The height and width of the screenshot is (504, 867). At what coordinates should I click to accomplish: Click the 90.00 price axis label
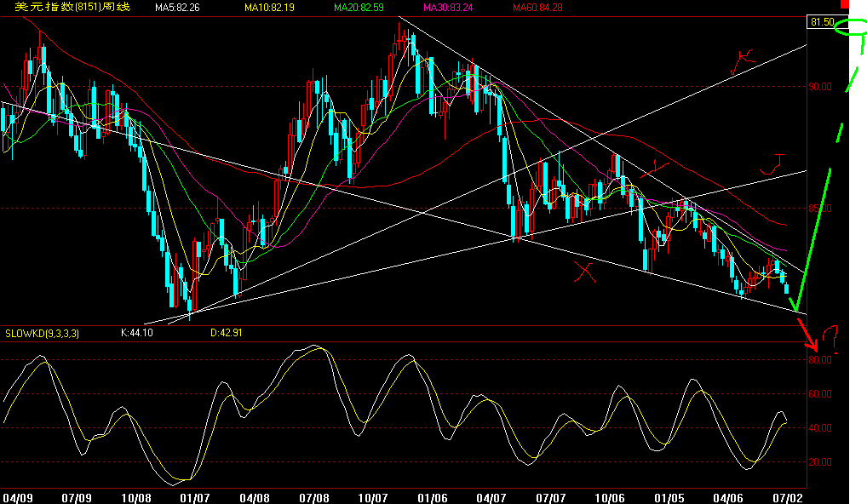pyautogui.click(x=820, y=87)
